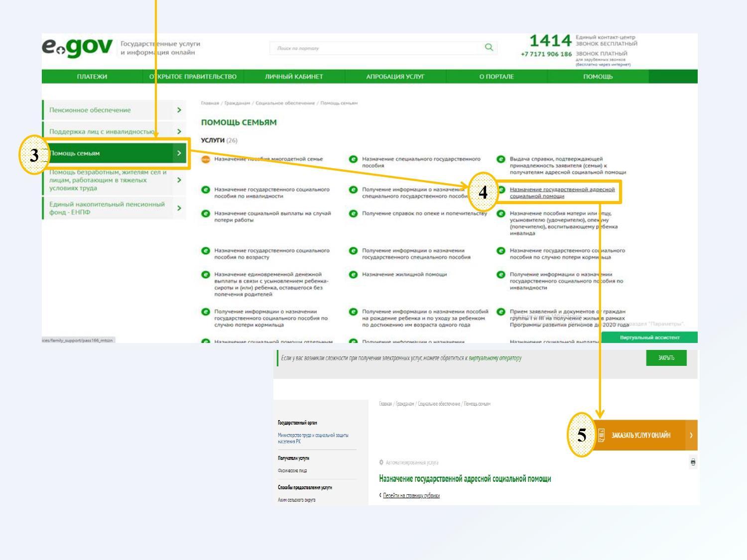Click into the portal search field
Image resolution: width=747 pixels, height=560 pixels.
tap(373, 48)
